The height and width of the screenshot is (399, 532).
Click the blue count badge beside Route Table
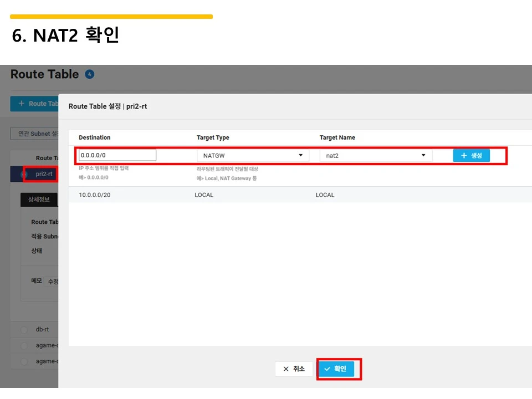[89, 74]
